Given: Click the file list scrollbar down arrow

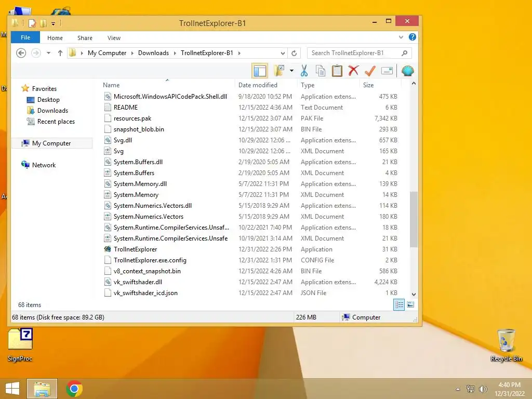Looking at the screenshot, I should (414, 294).
